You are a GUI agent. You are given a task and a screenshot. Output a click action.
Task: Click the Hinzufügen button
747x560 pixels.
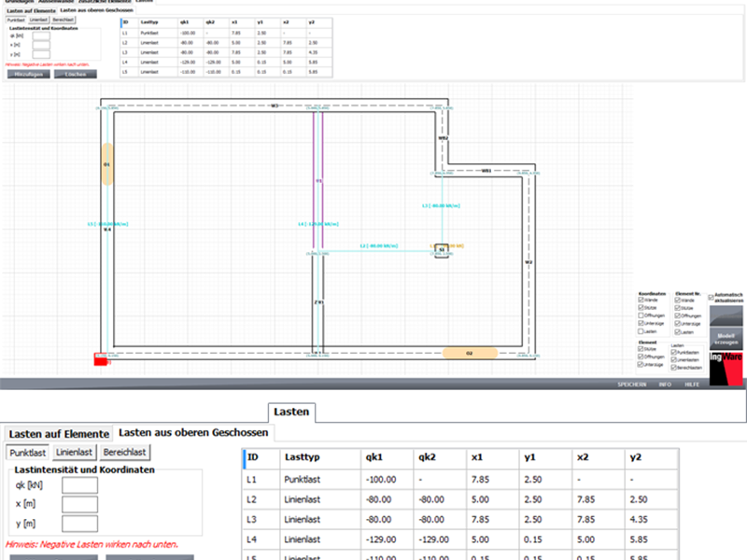coord(27,73)
